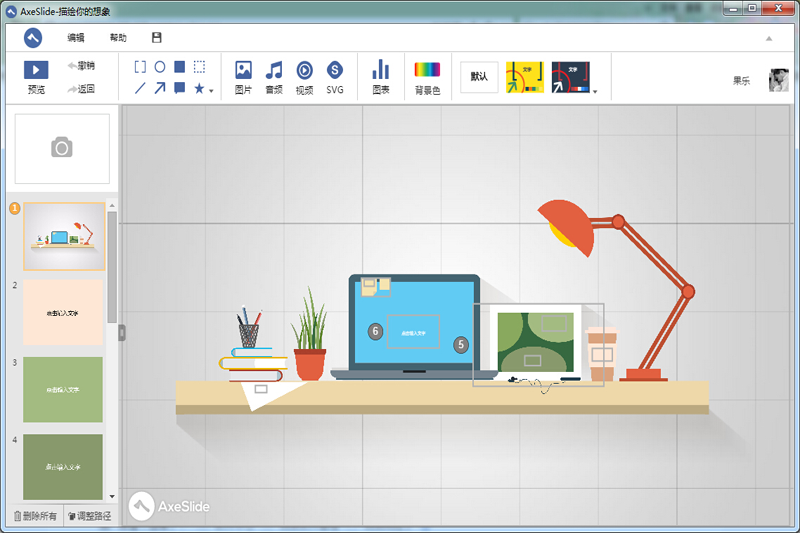Insert a chart using the 图表 icon
The height and width of the screenshot is (533, 800).
pos(381,70)
